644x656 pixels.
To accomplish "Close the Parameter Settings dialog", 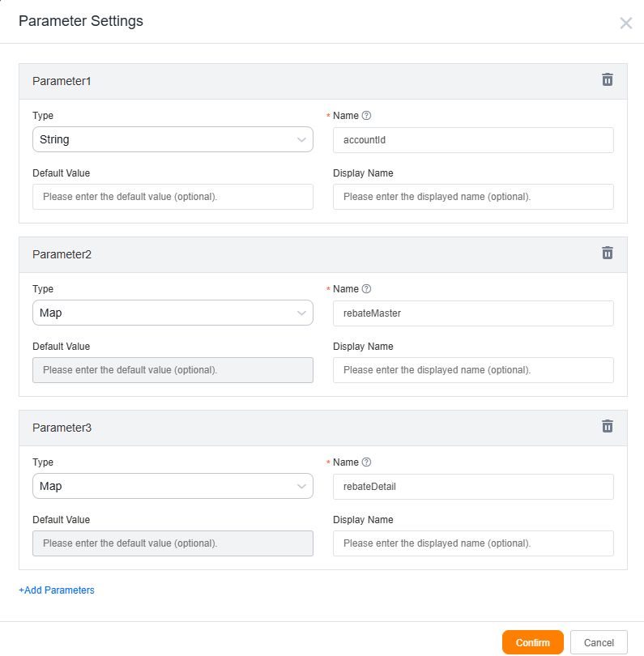I will 625,23.
